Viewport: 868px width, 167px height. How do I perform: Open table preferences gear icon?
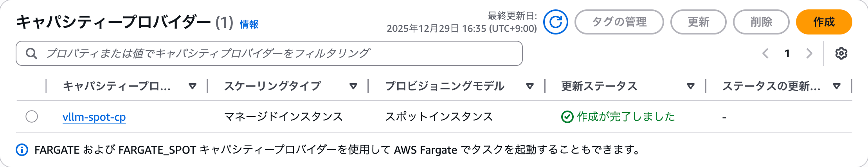[841, 53]
